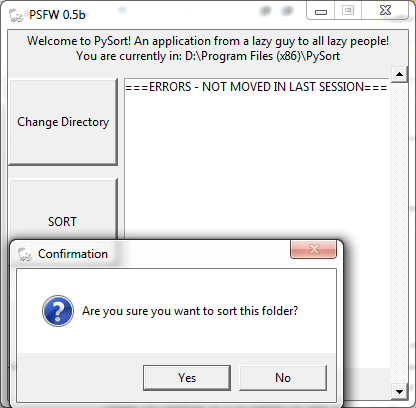This screenshot has height=408, width=416.
Task: Click the scroll down arrow of the error log
Action: pos(399,392)
